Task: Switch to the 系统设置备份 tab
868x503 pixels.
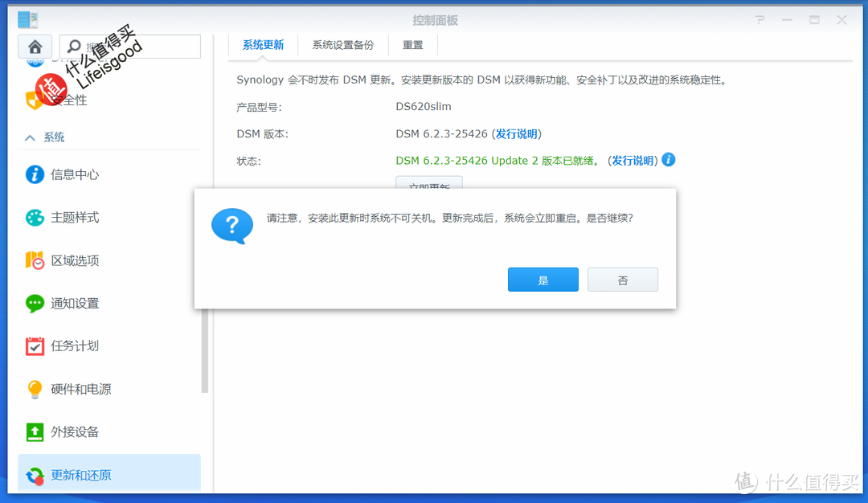Action: (343, 45)
